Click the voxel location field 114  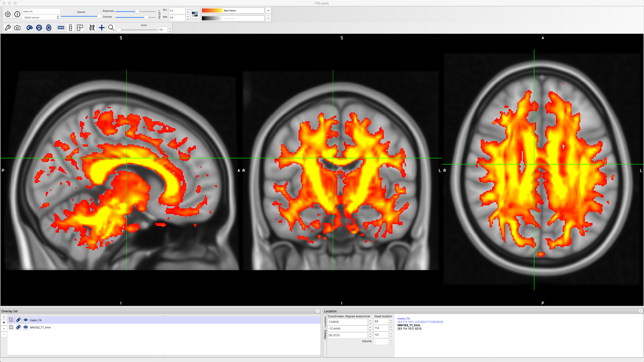coord(381,328)
